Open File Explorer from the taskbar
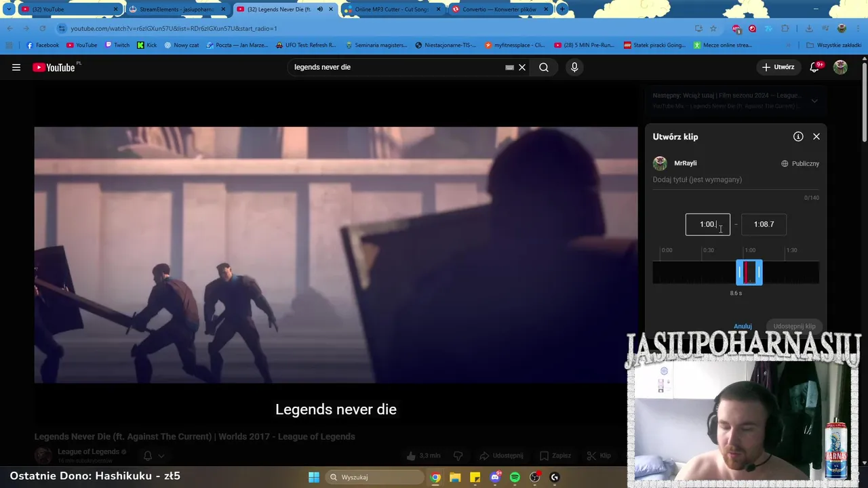Viewport: 868px width, 488px height. pos(455,477)
